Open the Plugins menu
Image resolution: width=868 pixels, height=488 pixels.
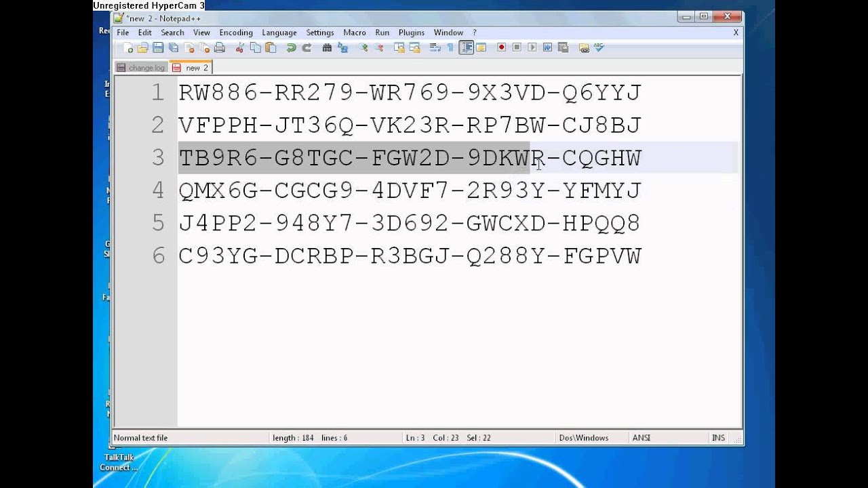[x=412, y=33]
